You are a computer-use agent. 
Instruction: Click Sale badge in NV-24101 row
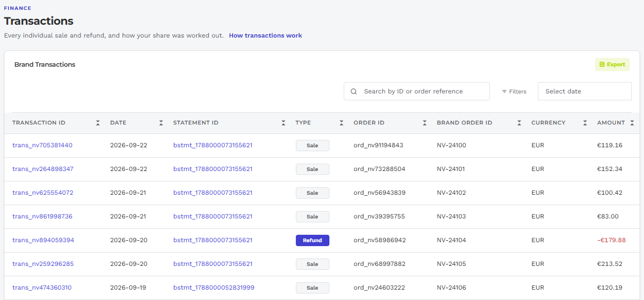tap(313, 169)
